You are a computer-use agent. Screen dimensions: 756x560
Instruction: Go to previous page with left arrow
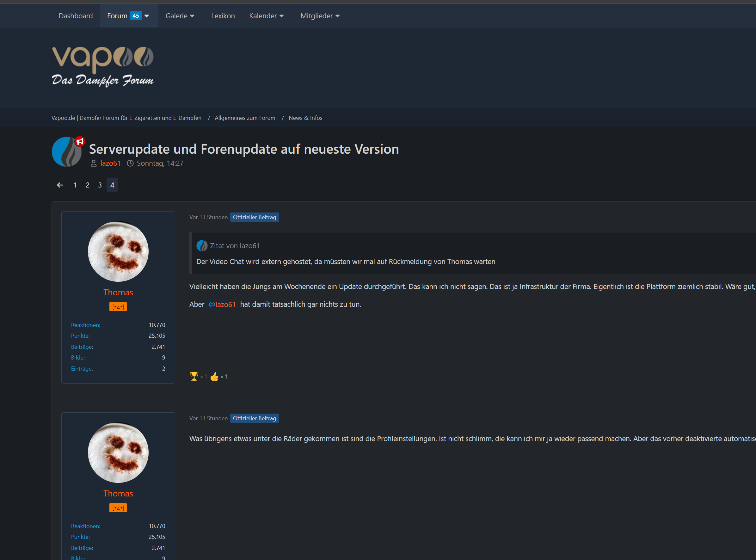coord(60,185)
